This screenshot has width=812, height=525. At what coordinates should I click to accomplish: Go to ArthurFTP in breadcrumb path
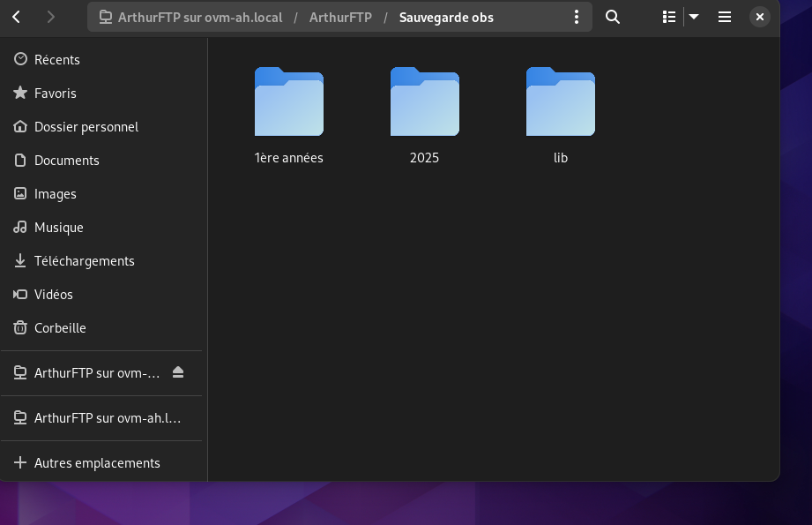340,18
